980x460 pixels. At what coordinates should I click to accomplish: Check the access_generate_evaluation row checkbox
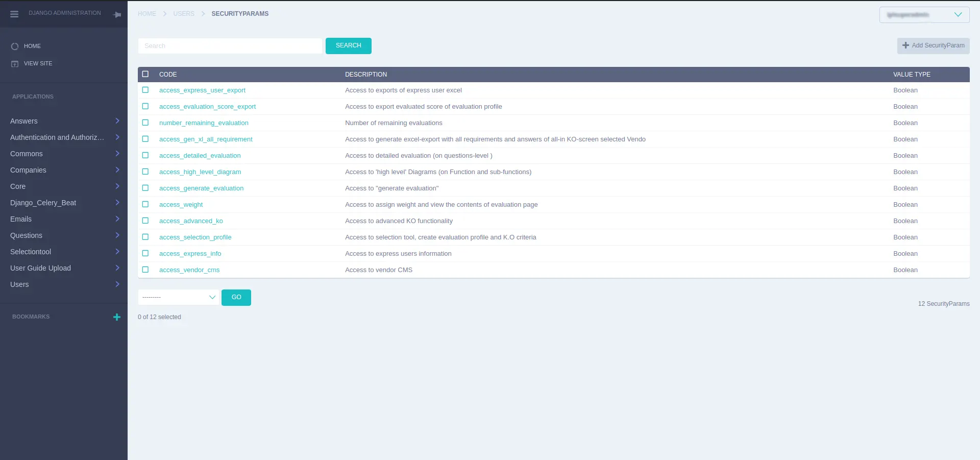pos(145,188)
